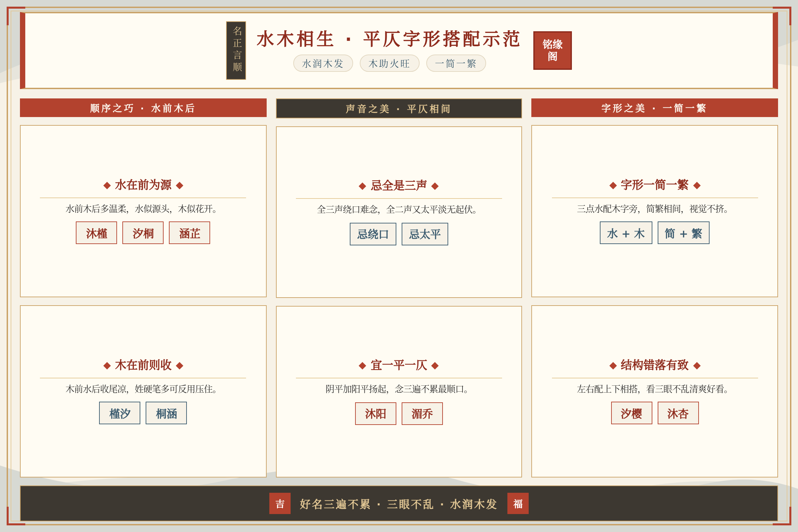Click the footer slogan 好名三遍不累 · 三眼不乱 · 水润木发
This screenshot has width=798, height=532.
point(399,504)
